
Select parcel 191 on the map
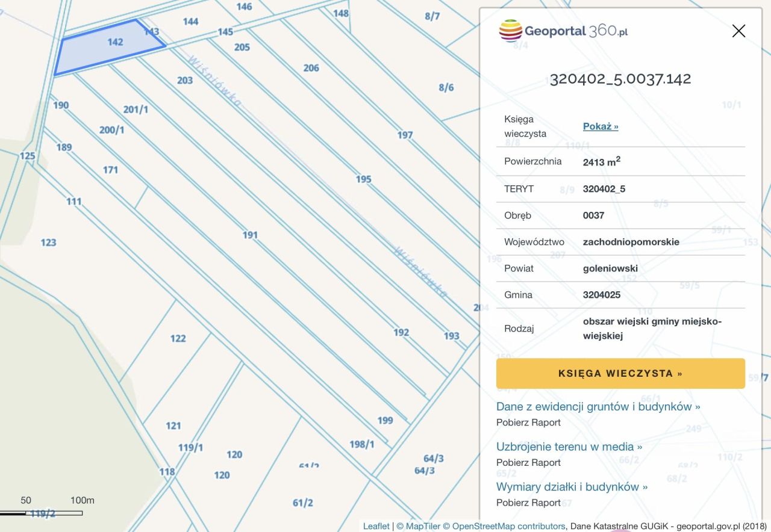(250, 235)
